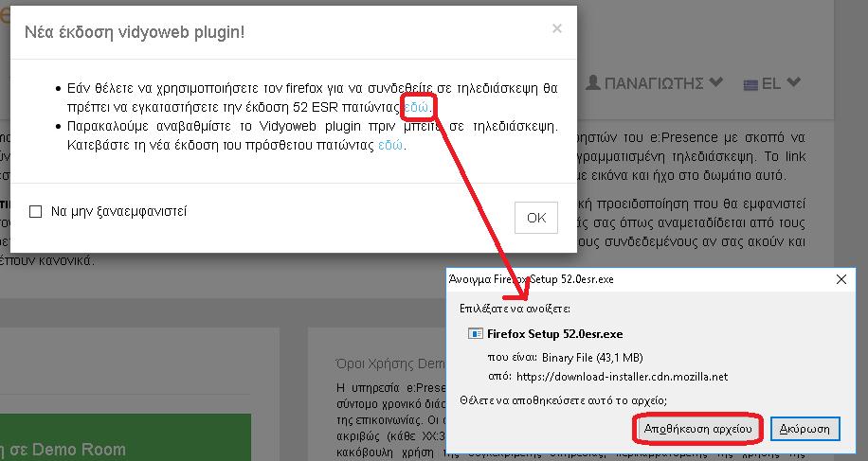Close the vidyoweb plugin modal with X
868x461 pixels.
click(557, 28)
